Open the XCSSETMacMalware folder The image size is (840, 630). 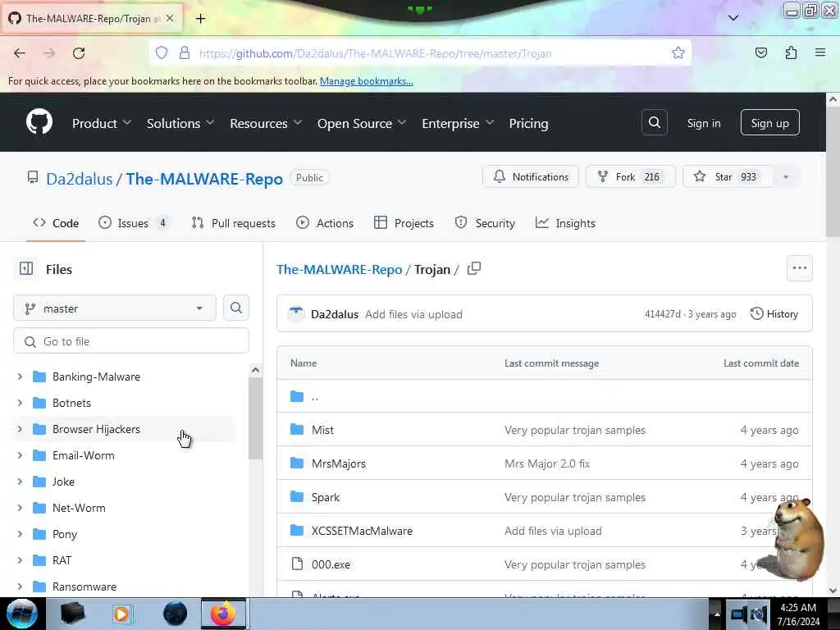click(362, 531)
